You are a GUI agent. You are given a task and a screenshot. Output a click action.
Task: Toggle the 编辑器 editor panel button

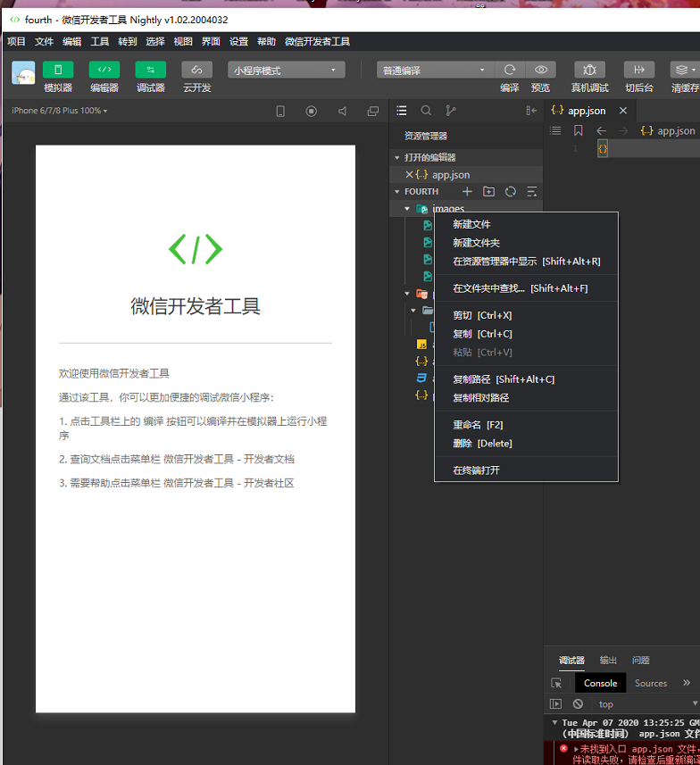point(104,70)
